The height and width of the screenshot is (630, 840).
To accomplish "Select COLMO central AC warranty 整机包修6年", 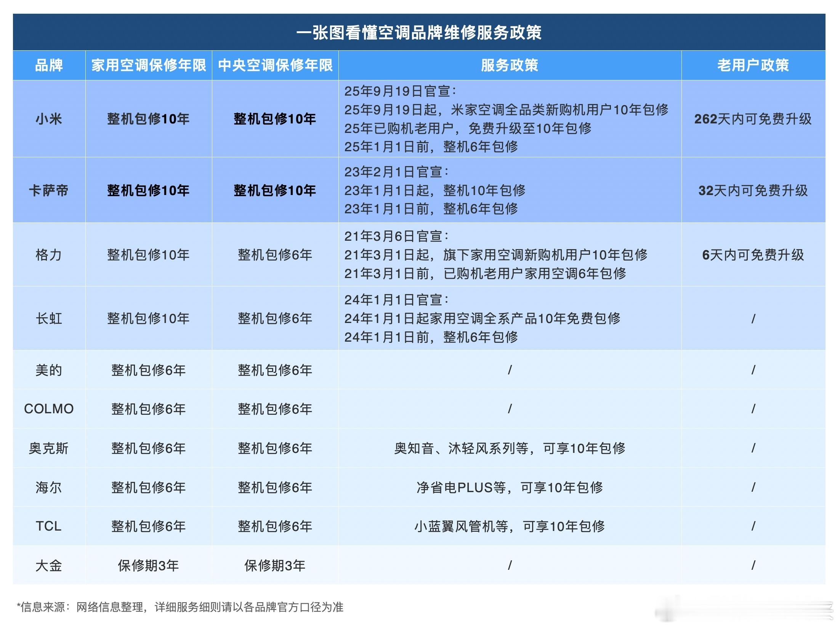I will pos(275,409).
